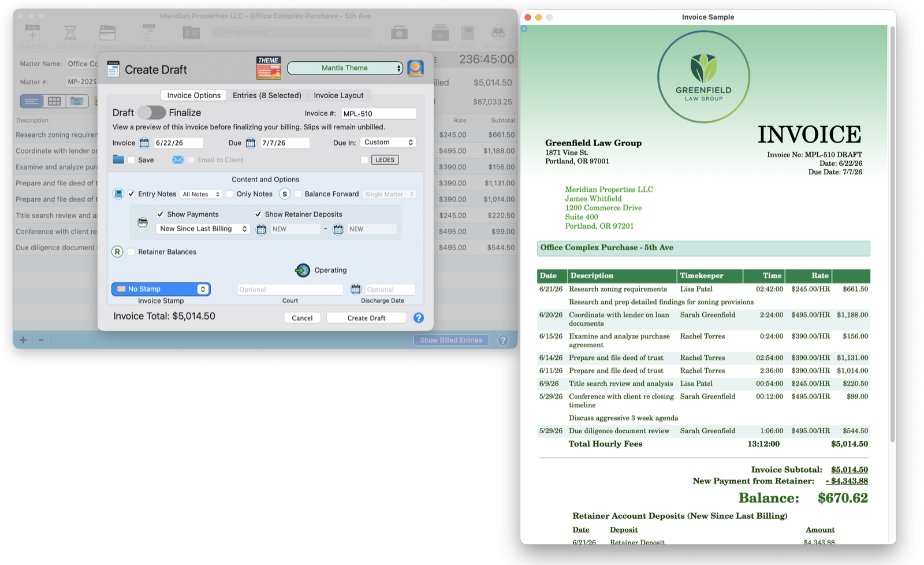This screenshot has height=565, width=924.
Task: Open the Due date calendar picker
Action: 250,143
